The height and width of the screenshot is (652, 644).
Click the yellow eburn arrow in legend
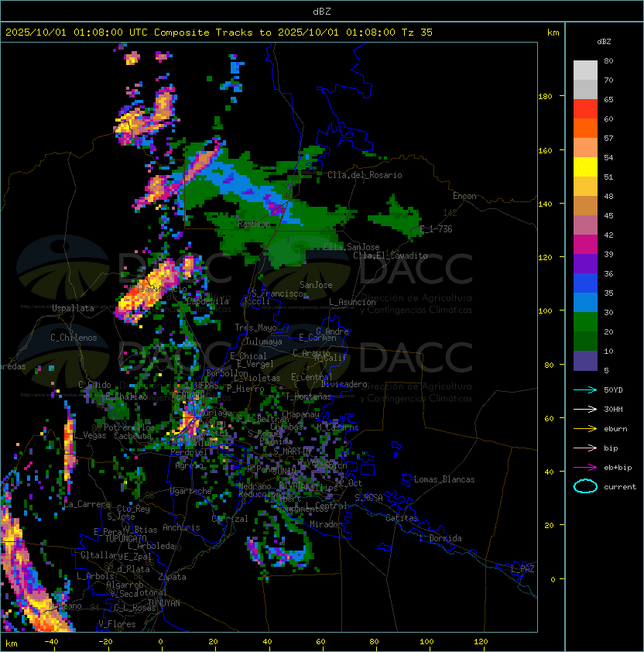point(585,429)
